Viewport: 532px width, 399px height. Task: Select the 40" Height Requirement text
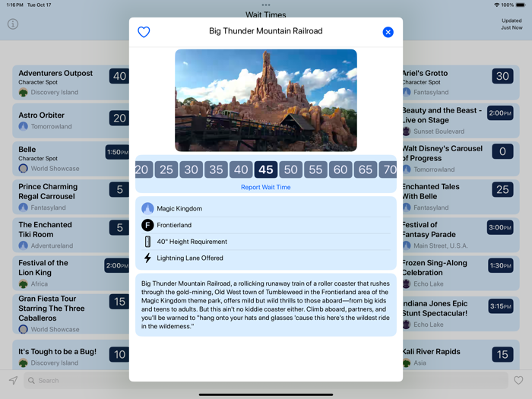[x=192, y=242]
